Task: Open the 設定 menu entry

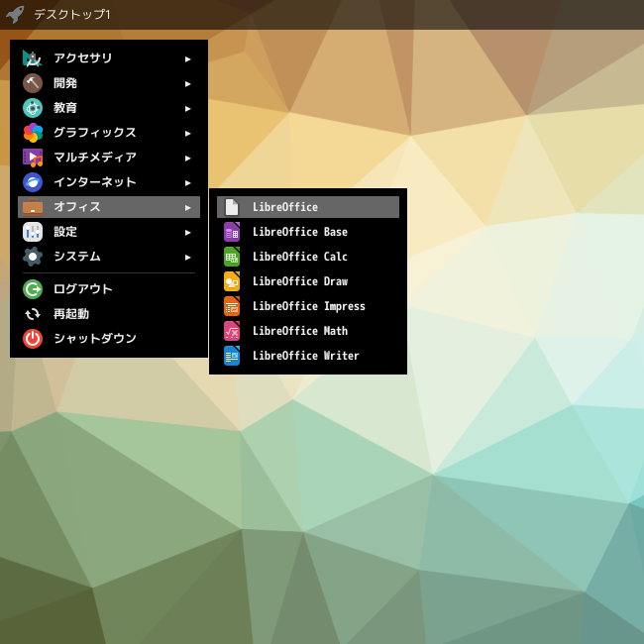Action: (x=109, y=232)
